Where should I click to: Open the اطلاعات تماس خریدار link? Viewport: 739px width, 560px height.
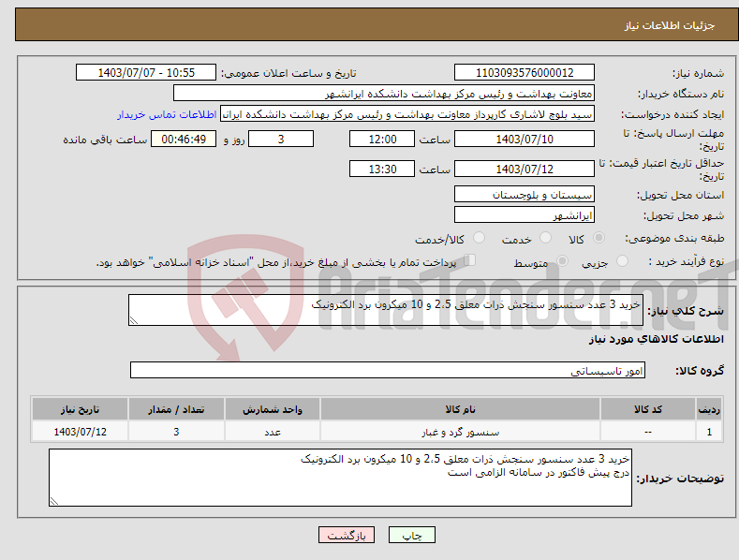(167, 114)
